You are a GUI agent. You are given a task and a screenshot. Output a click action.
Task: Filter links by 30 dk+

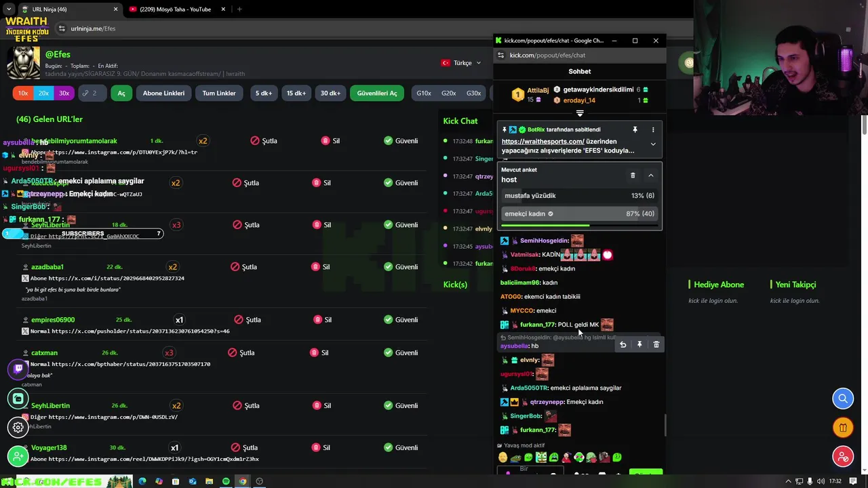coord(330,93)
